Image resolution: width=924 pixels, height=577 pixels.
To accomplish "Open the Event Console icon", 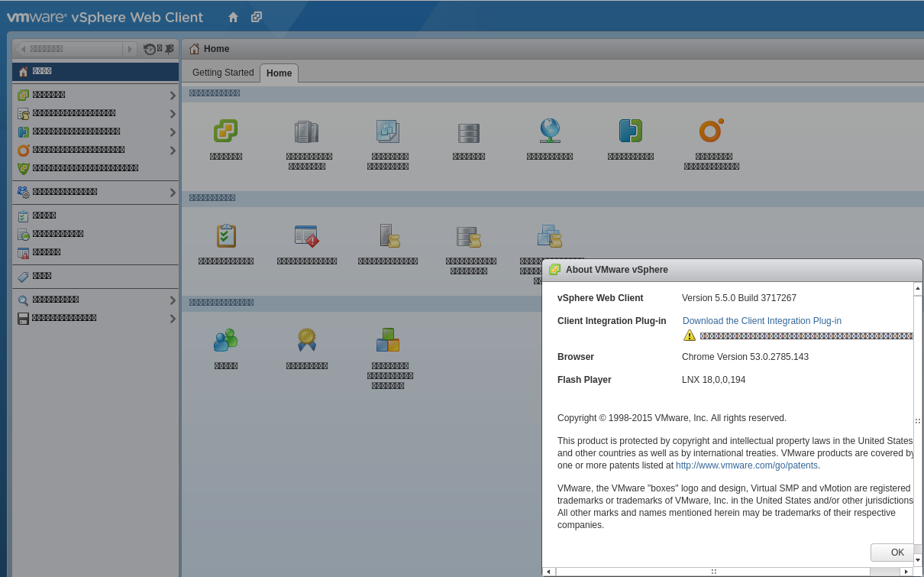I will [307, 235].
